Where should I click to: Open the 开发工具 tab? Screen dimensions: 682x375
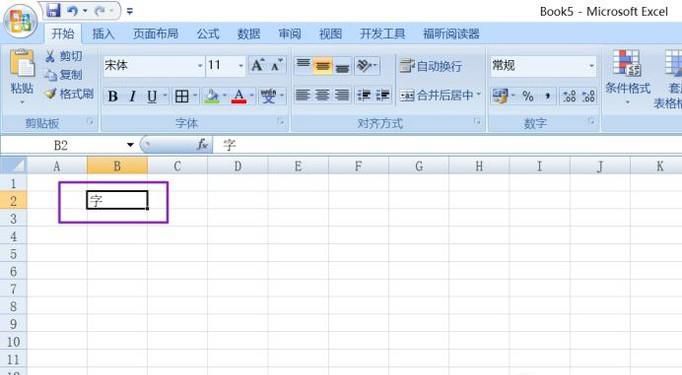click(x=382, y=33)
